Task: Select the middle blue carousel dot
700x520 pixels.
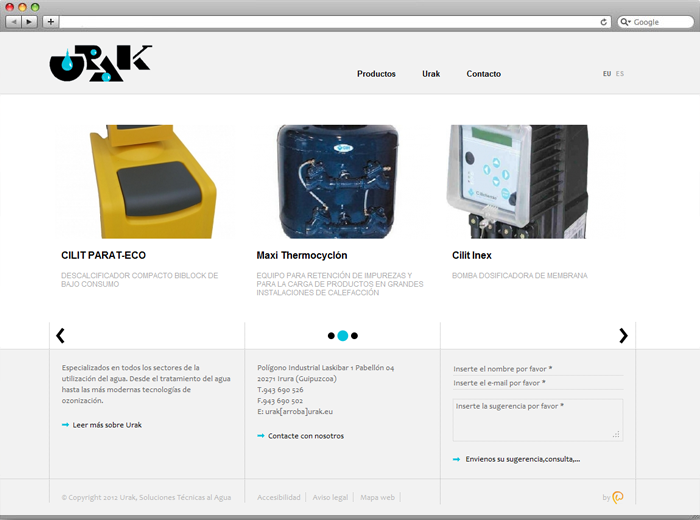Action: click(343, 336)
